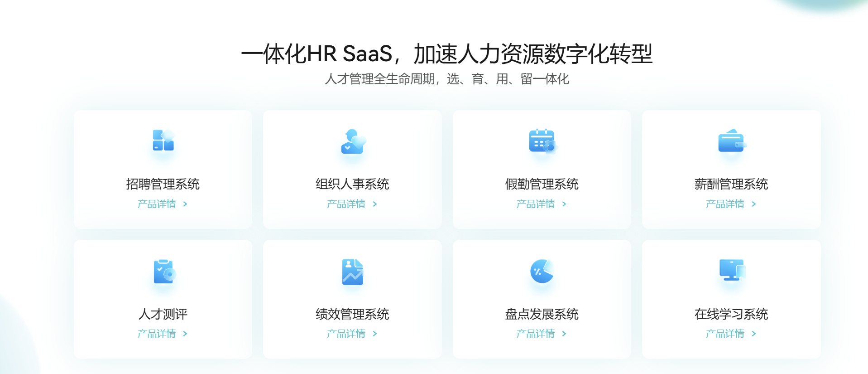Click chevron arrow beside 招聘管理系统 产品详情
The height and width of the screenshot is (374, 868).
point(185,204)
